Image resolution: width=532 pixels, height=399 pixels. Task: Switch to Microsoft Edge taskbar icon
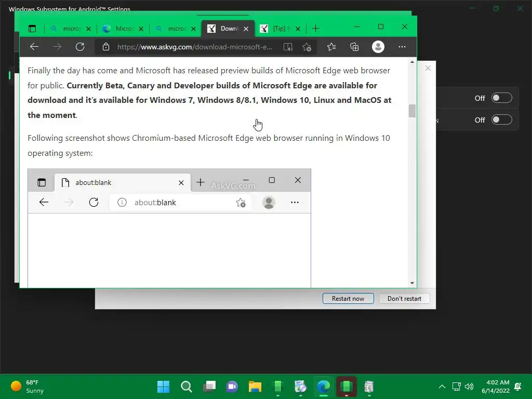[324, 387]
